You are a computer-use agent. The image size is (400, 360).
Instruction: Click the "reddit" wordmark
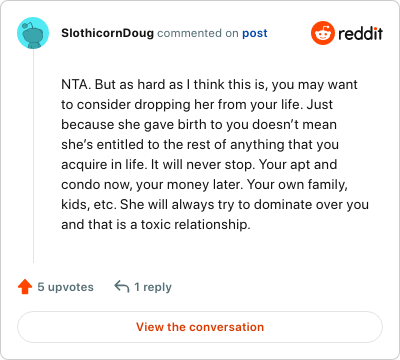(x=360, y=33)
